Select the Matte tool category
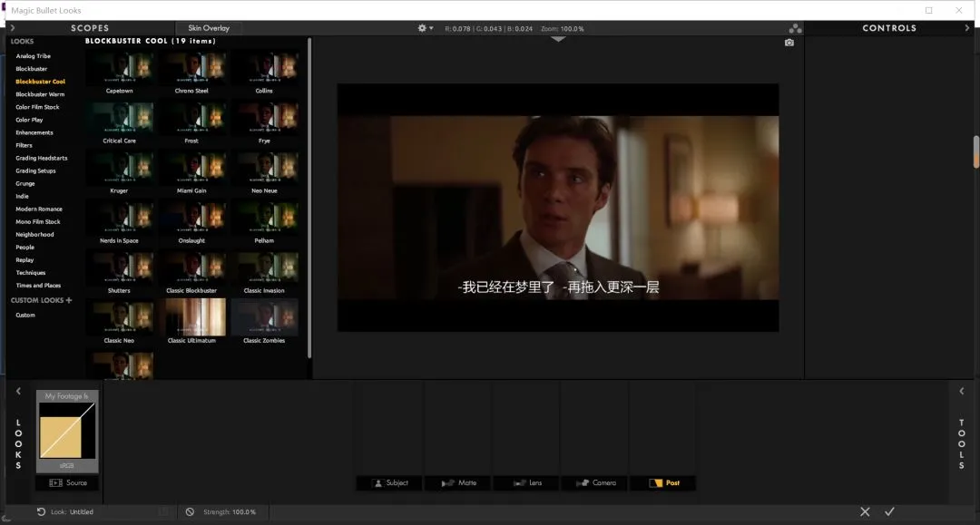 pyautogui.click(x=459, y=482)
